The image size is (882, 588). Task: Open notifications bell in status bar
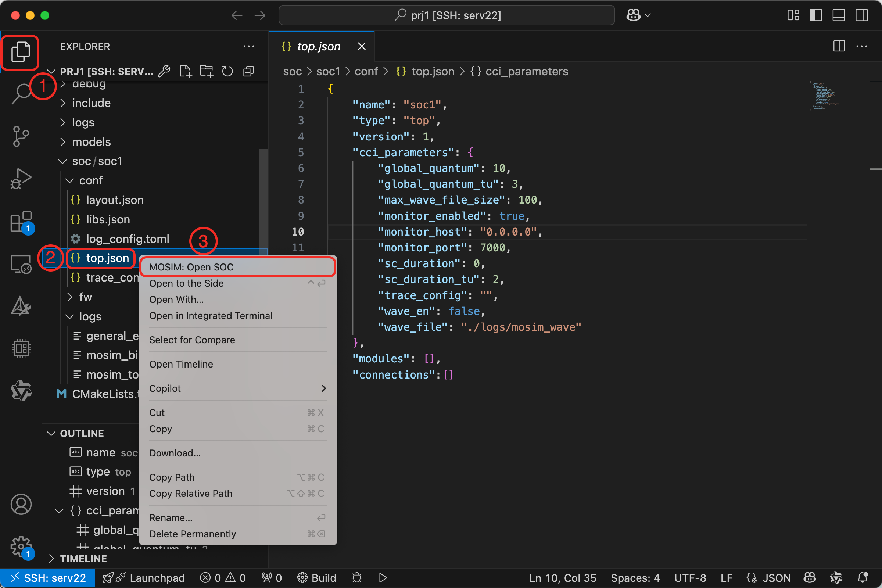click(x=863, y=578)
